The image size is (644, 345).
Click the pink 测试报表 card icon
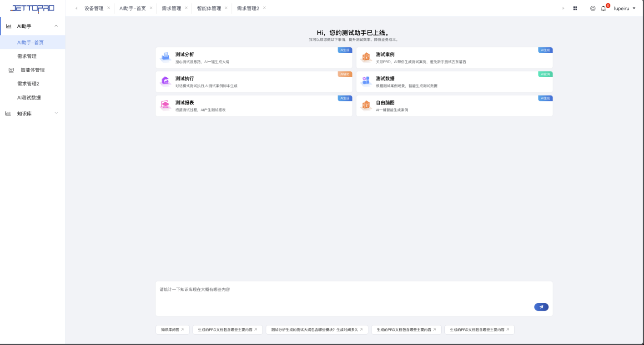click(x=166, y=105)
